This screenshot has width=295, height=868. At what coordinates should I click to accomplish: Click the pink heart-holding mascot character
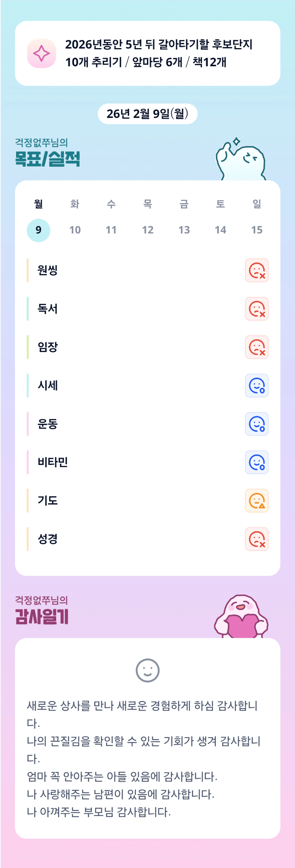point(241,617)
